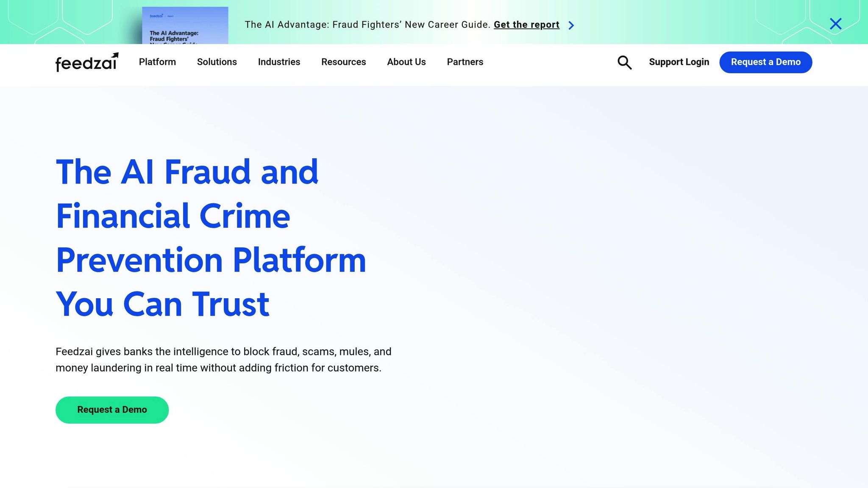Click the banner text about Fraud Fighters' Career Guide
This screenshot has width=868, height=488.
pyautogui.click(x=367, y=25)
